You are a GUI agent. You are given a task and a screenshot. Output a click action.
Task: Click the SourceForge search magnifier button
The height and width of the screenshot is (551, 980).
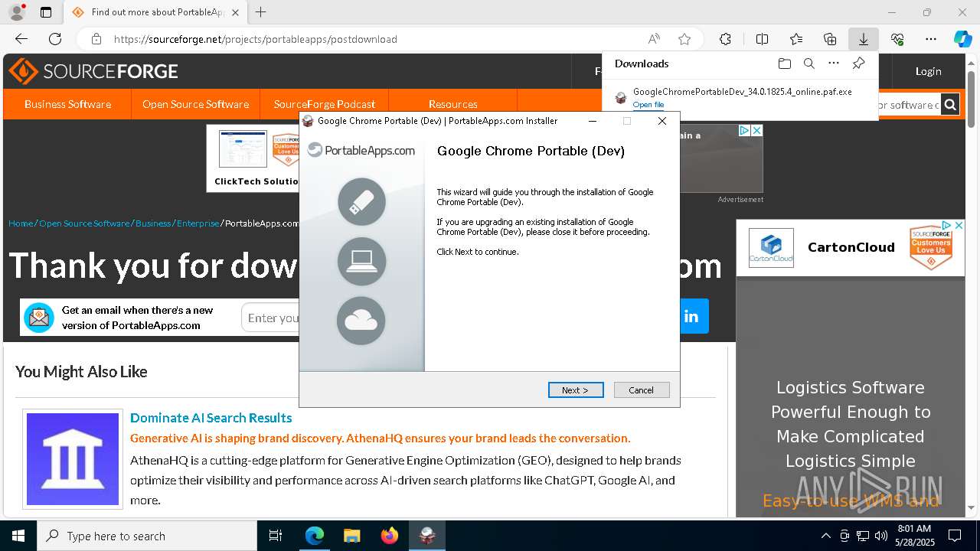click(x=950, y=105)
